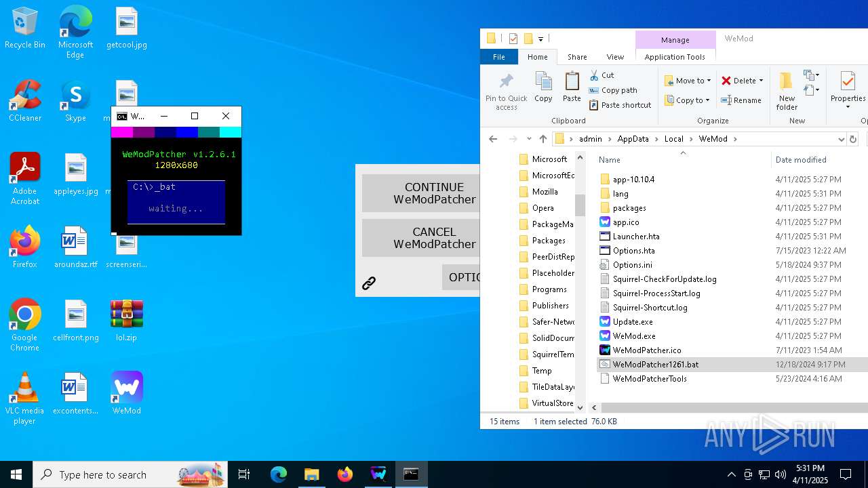Select the lol.zip archive icon
Screen dimensions: 868x488
[127, 321]
